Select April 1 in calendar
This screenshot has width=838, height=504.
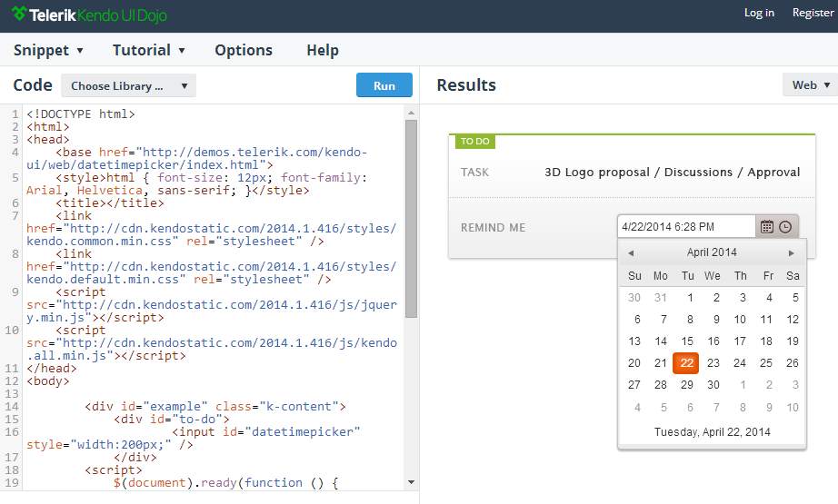click(690, 298)
